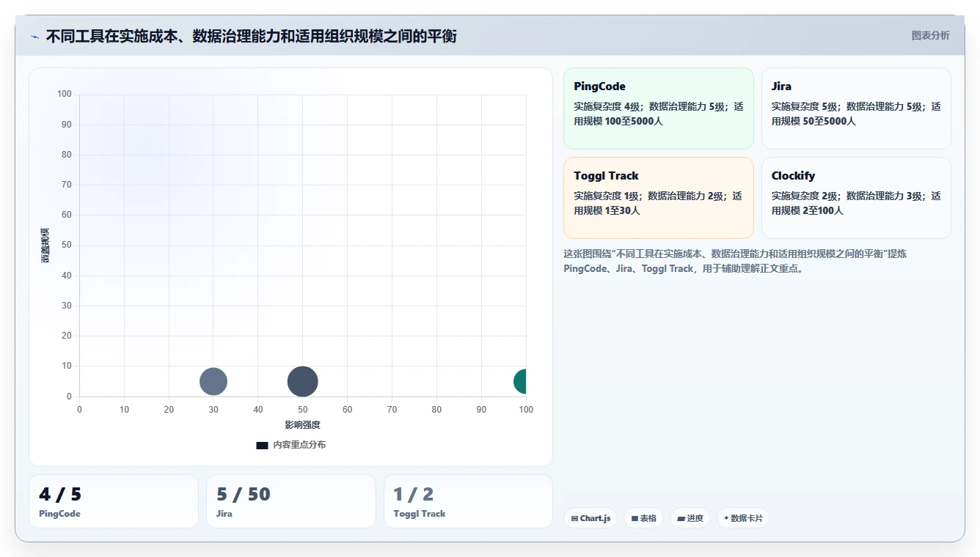This screenshot has height=557, width=980.
Task: Click the PingCode card description text
Action: point(658,114)
